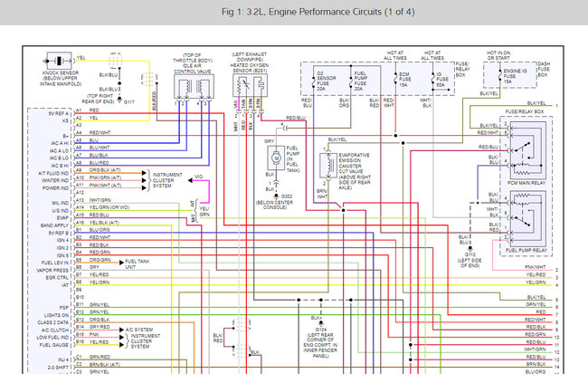Select pin A9 'ORG/BLK (A/T)' label
588x383 pixels.
click(105, 170)
